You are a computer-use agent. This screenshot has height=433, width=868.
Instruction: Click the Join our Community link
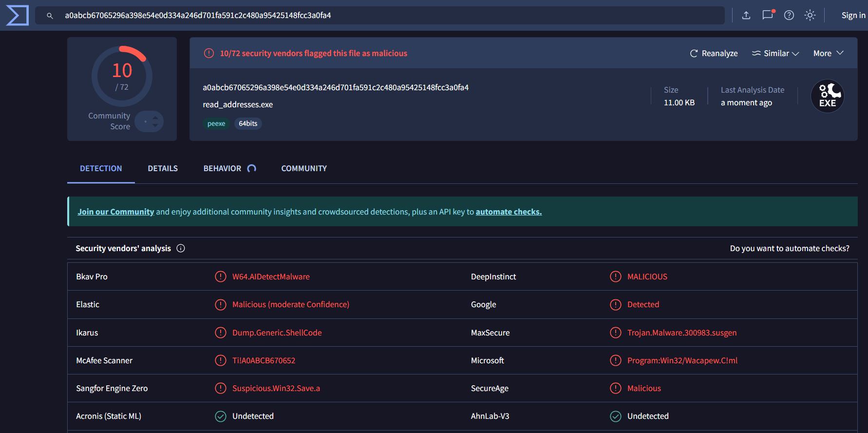(116, 212)
